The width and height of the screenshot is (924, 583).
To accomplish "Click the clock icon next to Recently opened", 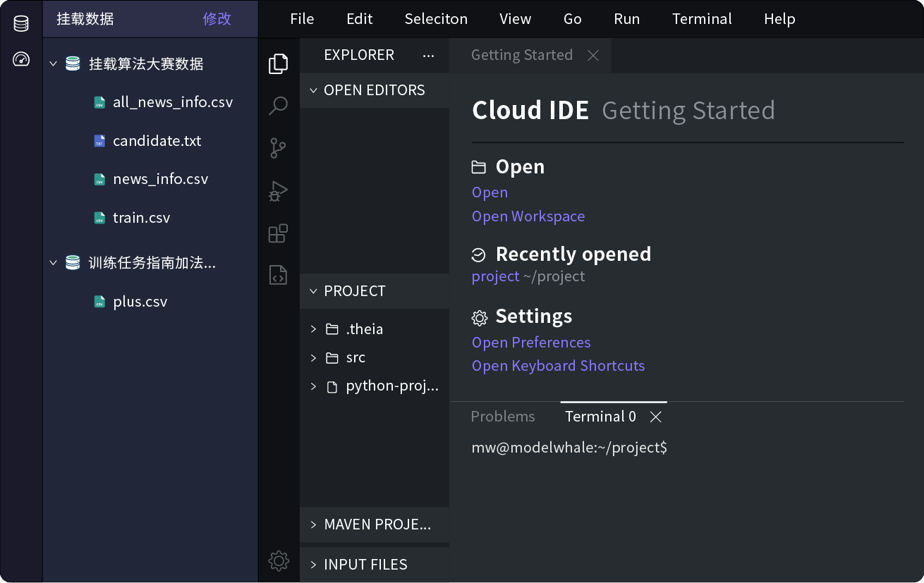I will pos(479,254).
